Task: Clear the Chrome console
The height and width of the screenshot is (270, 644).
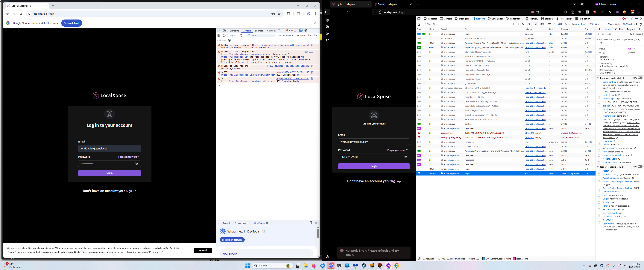Action: click(x=224, y=36)
